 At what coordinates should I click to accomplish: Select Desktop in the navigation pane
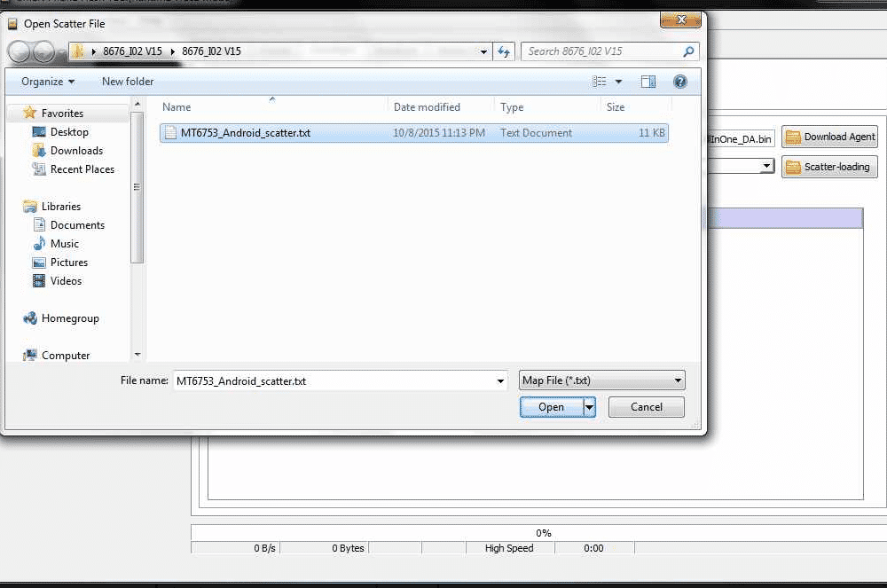(x=69, y=132)
